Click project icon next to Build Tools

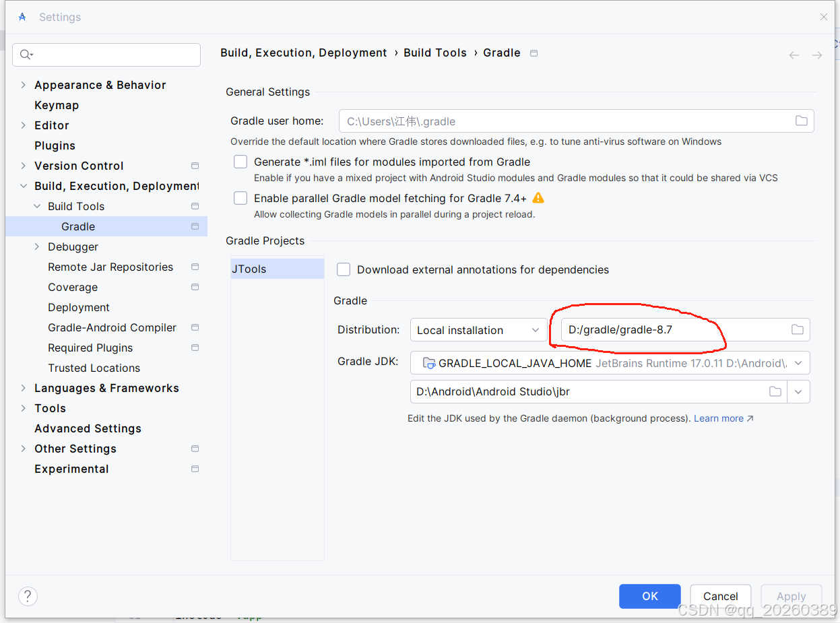pos(195,206)
